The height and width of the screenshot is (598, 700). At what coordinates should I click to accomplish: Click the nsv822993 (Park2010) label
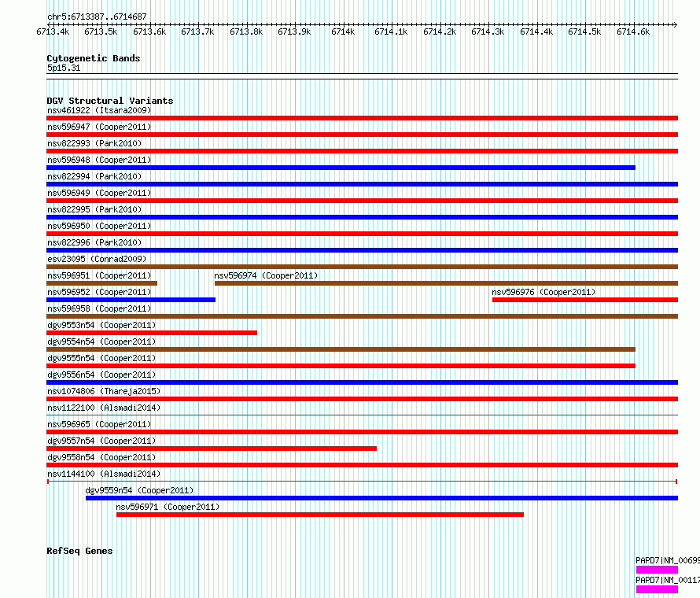click(94, 143)
